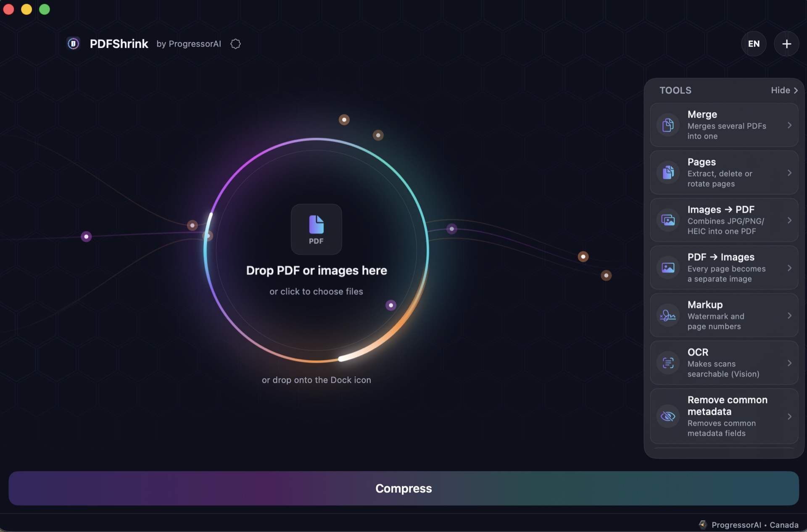The image size is (807, 532).
Task: Hide the Tools panel
Action: [784, 90]
